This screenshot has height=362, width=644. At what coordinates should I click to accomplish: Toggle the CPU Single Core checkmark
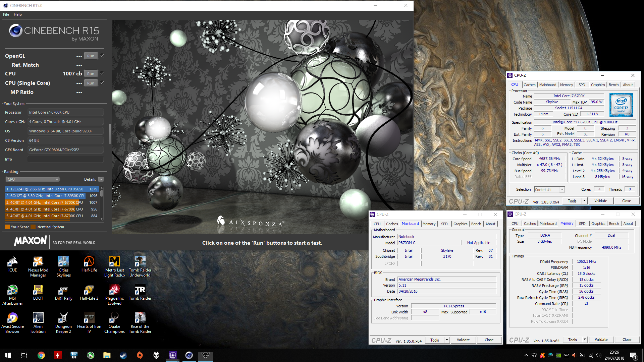tap(102, 82)
